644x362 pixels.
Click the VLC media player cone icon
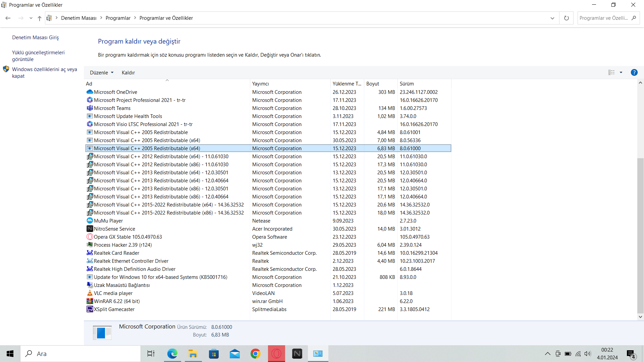click(x=90, y=293)
